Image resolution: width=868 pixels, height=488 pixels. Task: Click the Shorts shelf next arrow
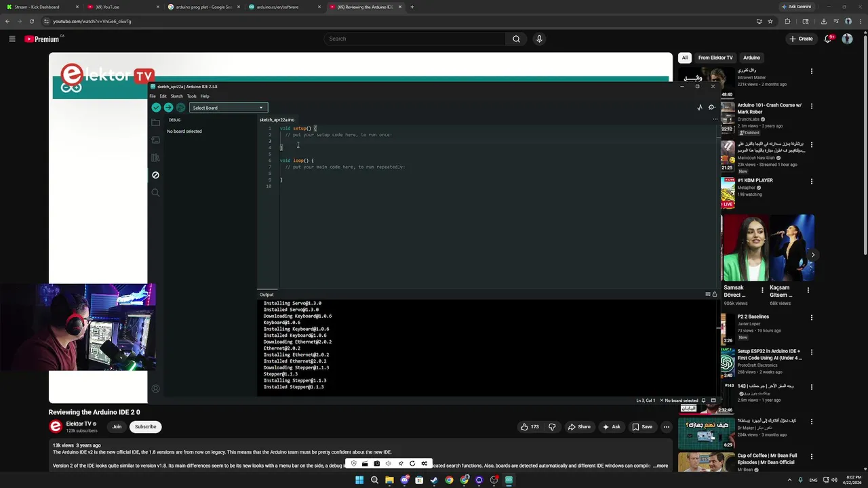click(x=812, y=255)
